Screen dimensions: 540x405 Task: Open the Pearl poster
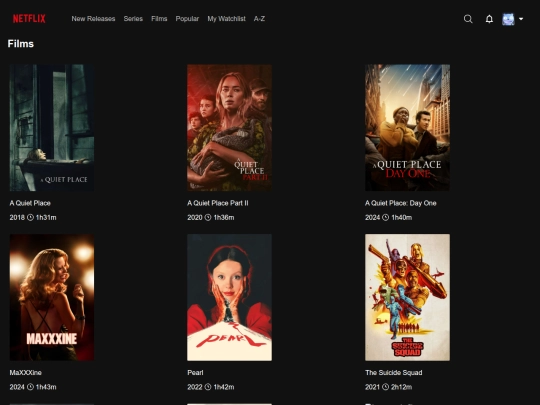click(229, 298)
